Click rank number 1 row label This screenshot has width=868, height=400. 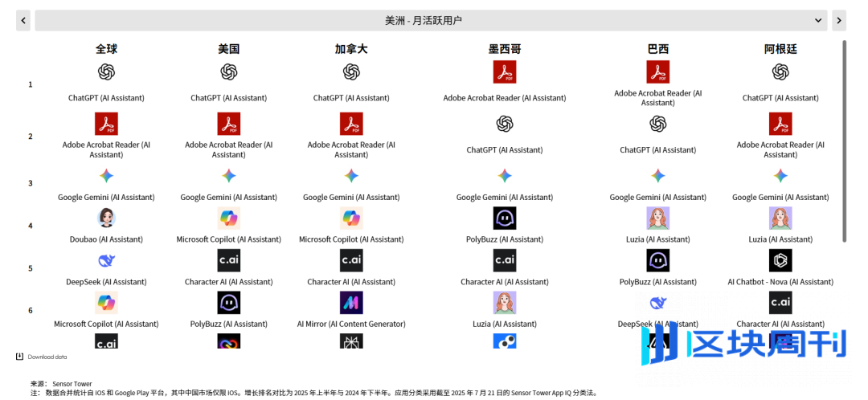pyautogui.click(x=31, y=84)
